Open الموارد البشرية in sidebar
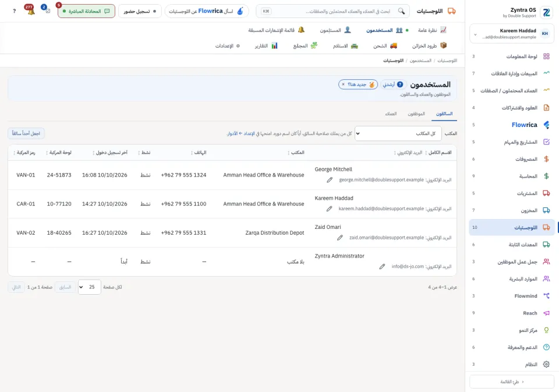The height and width of the screenshot is (392, 559). pyautogui.click(x=511, y=279)
